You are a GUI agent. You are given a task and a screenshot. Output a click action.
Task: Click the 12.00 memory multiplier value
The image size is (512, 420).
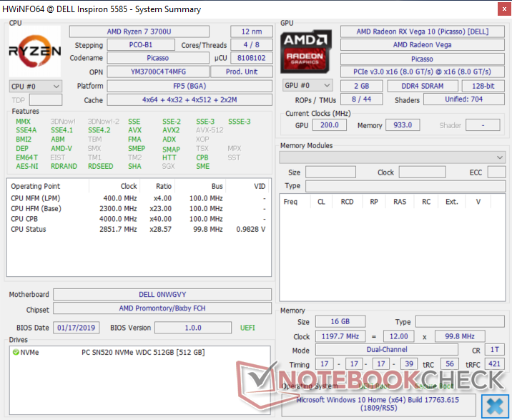coord(399,336)
